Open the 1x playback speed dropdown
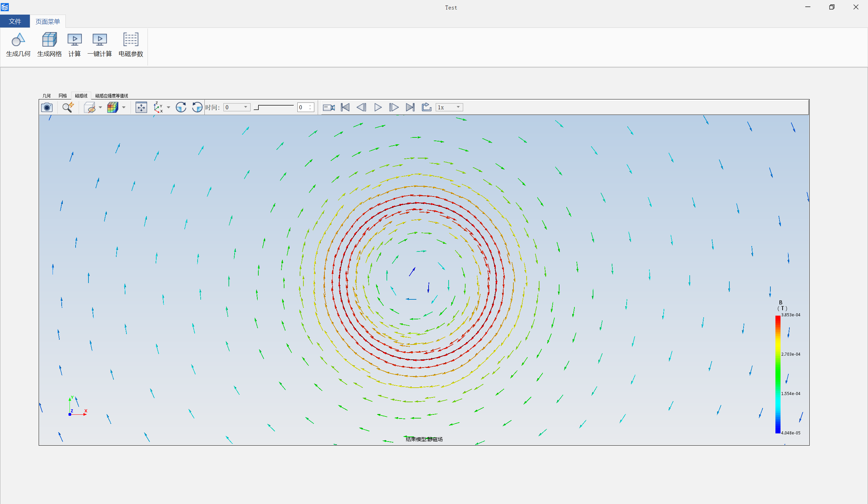Image resolution: width=868 pixels, height=504 pixels. pyautogui.click(x=449, y=107)
